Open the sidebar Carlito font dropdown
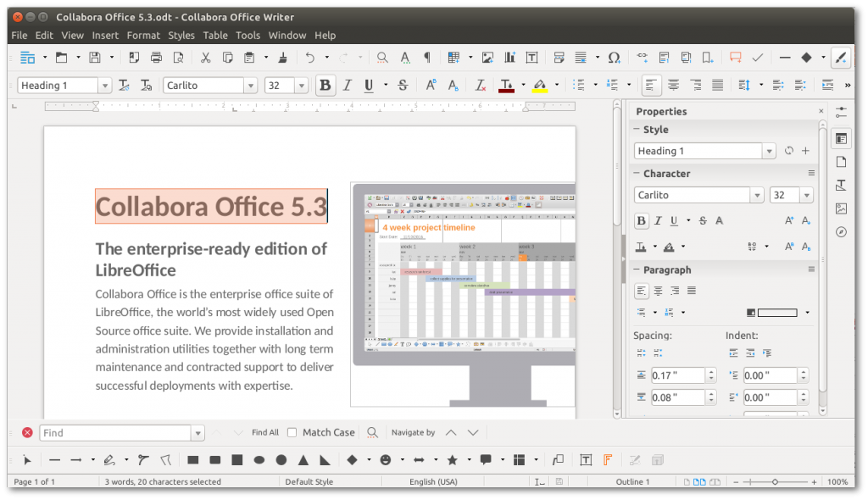868x500 pixels. (757, 195)
